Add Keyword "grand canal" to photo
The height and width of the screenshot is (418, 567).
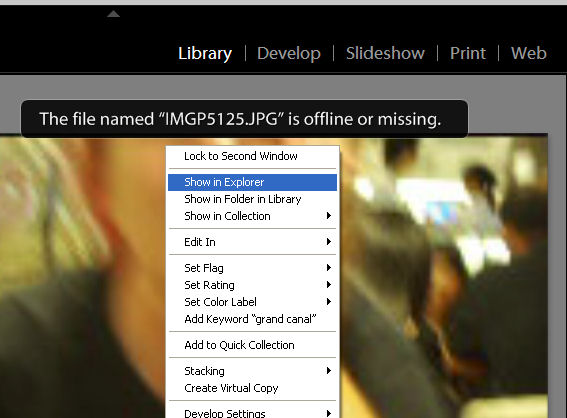coord(252,319)
